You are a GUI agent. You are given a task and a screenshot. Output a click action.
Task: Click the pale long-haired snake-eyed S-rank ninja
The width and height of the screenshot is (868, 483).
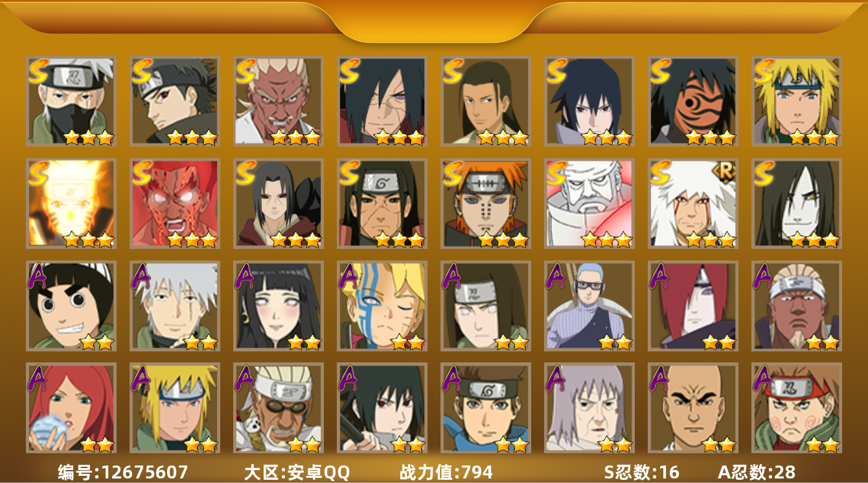pos(797,203)
